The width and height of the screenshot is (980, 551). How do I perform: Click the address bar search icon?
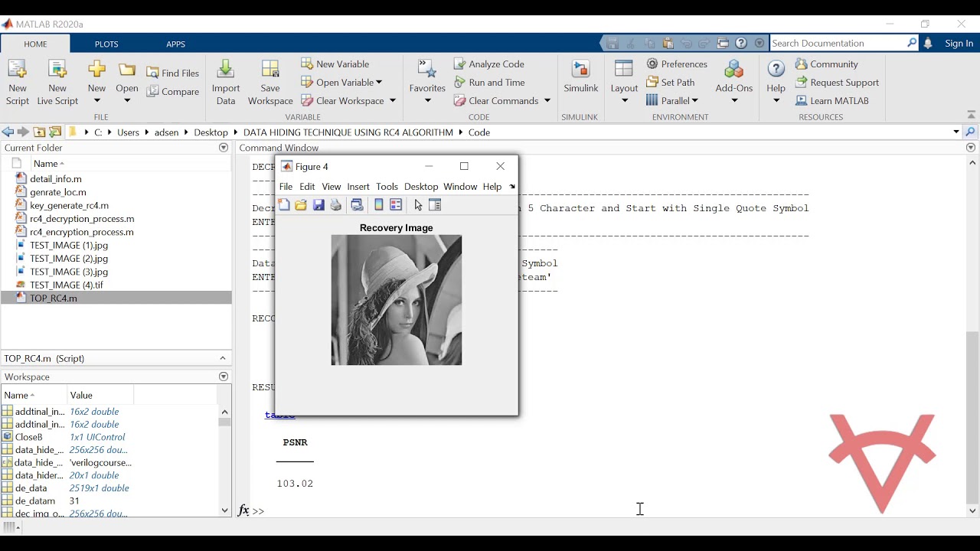pyautogui.click(x=971, y=132)
